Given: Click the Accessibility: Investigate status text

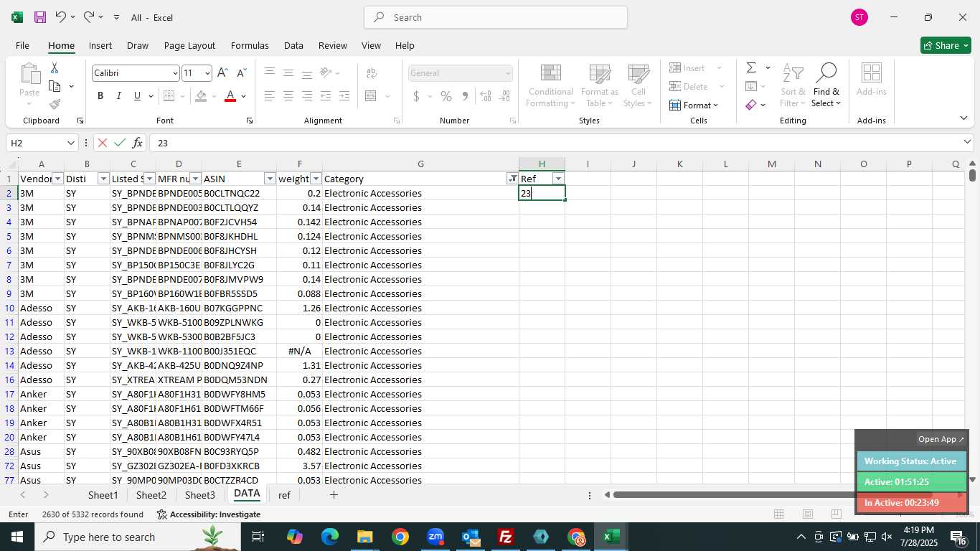Looking at the screenshot, I should pyautogui.click(x=208, y=514).
